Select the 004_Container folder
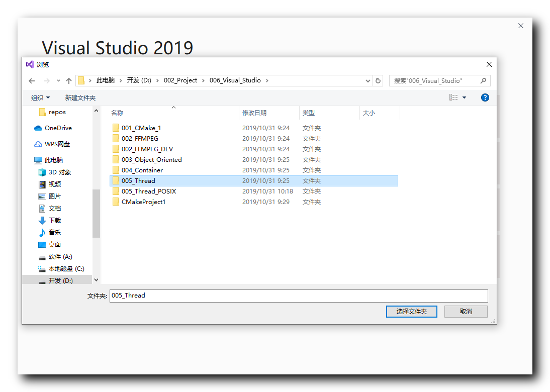 (x=142, y=170)
